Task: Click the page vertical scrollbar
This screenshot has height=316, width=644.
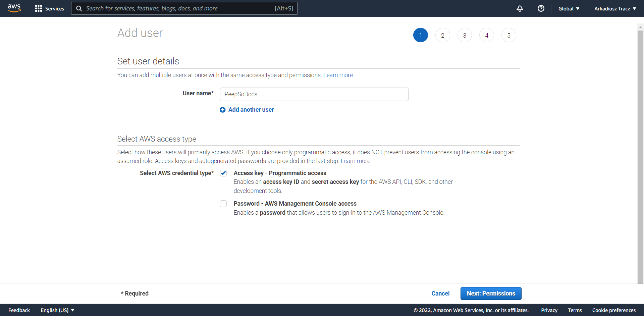Action: (640, 157)
